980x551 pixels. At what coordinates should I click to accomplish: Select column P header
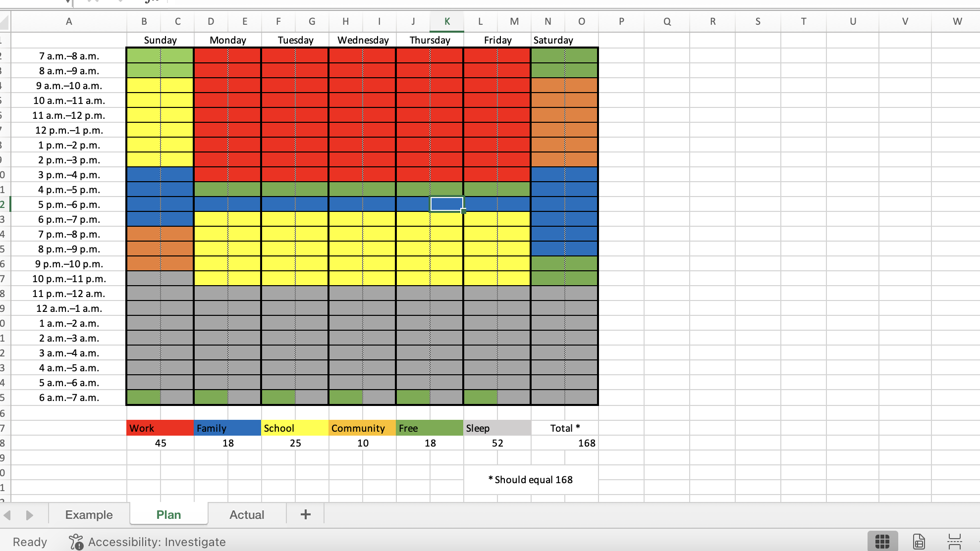tap(621, 21)
